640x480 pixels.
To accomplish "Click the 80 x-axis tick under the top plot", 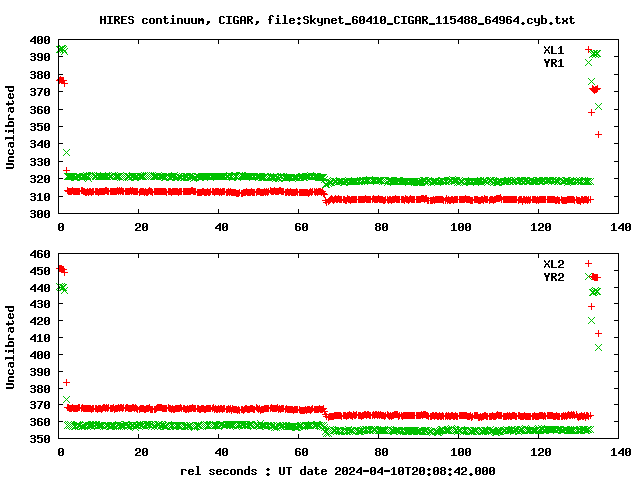I will click(381, 227).
